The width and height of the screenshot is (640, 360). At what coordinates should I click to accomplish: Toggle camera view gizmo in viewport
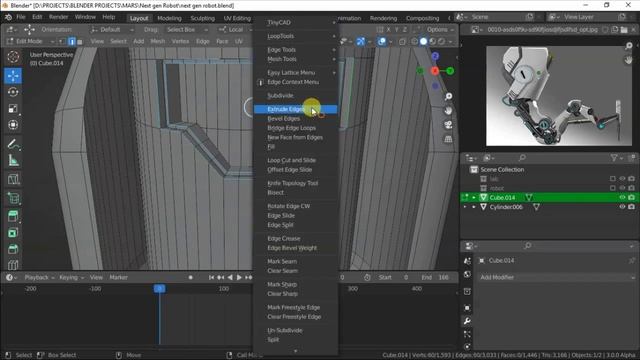(x=448, y=125)
